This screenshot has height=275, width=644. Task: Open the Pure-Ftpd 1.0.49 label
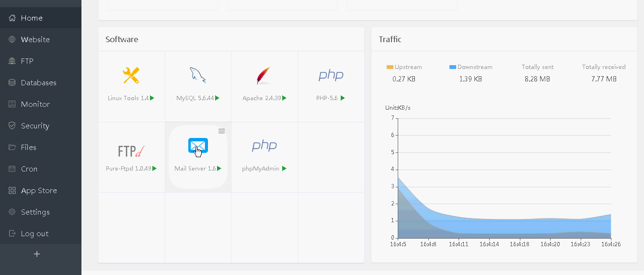[x=128, y=169]
